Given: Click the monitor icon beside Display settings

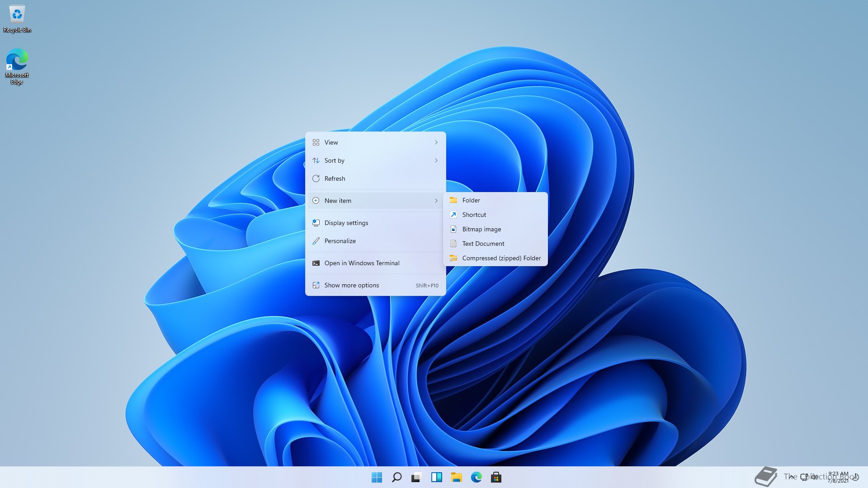Looking at the screenshot, I should click(316, 223).
